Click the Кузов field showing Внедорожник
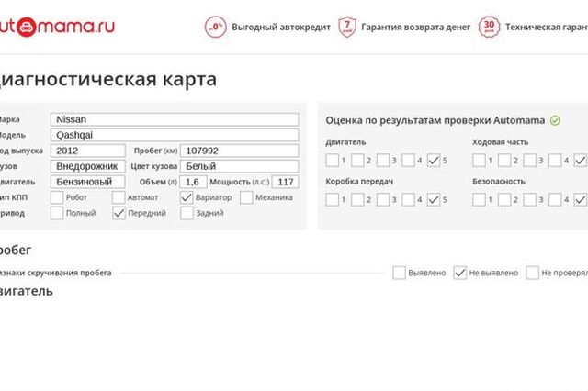This screenshot has height=391, width=588. pos(88,166)
